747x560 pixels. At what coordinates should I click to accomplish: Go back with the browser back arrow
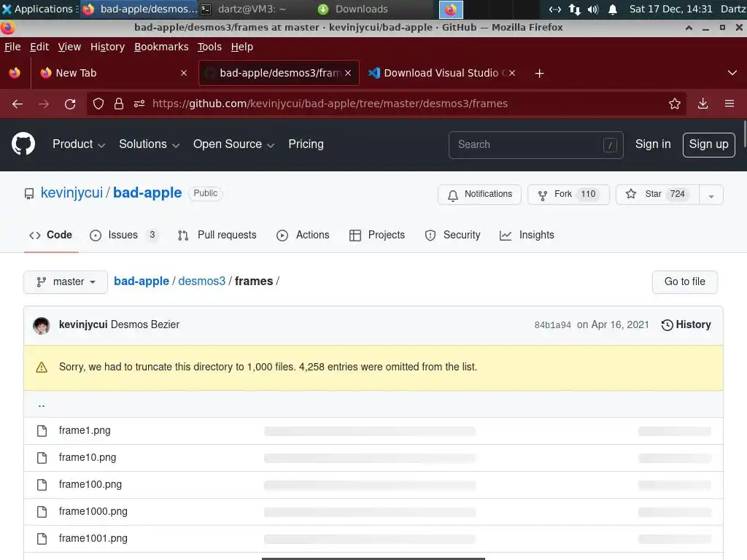tap(18, 104)
